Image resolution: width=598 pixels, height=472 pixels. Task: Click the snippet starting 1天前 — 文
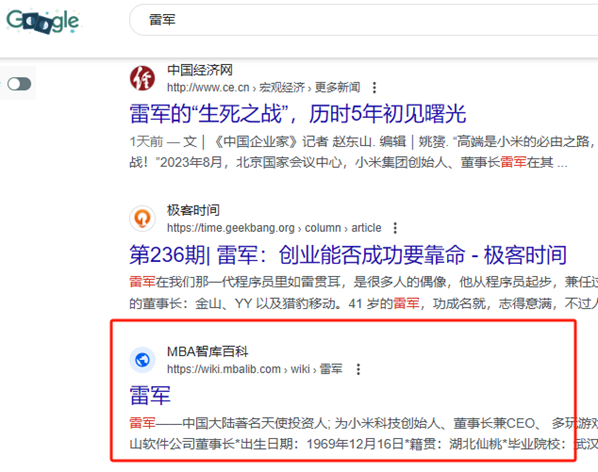[x=363, y=152]
